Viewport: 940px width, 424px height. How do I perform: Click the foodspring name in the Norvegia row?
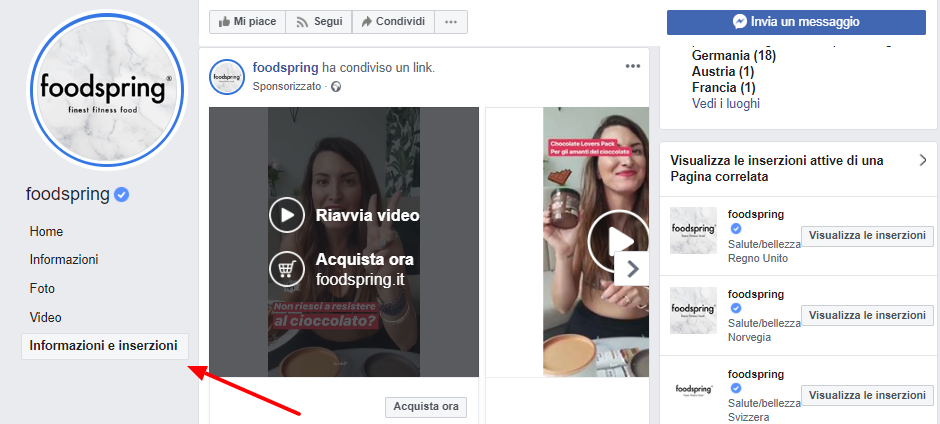pyautogui.click(x=756, y=294)
